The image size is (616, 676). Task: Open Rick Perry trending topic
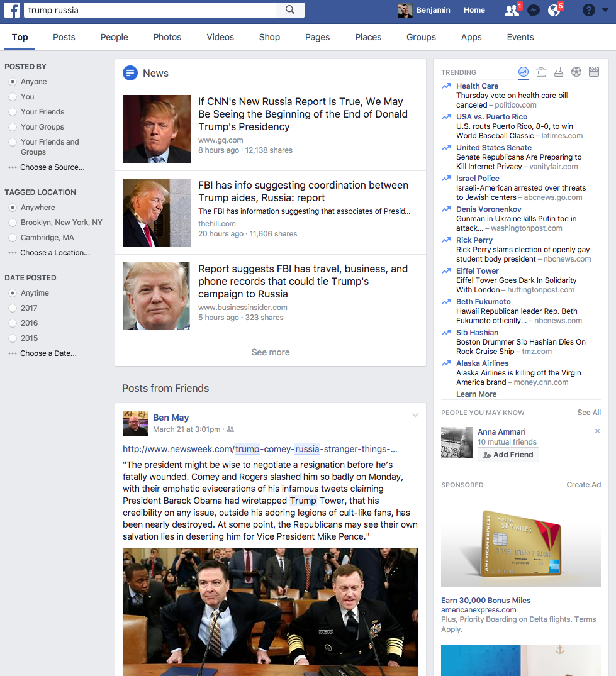coord(474,240)
